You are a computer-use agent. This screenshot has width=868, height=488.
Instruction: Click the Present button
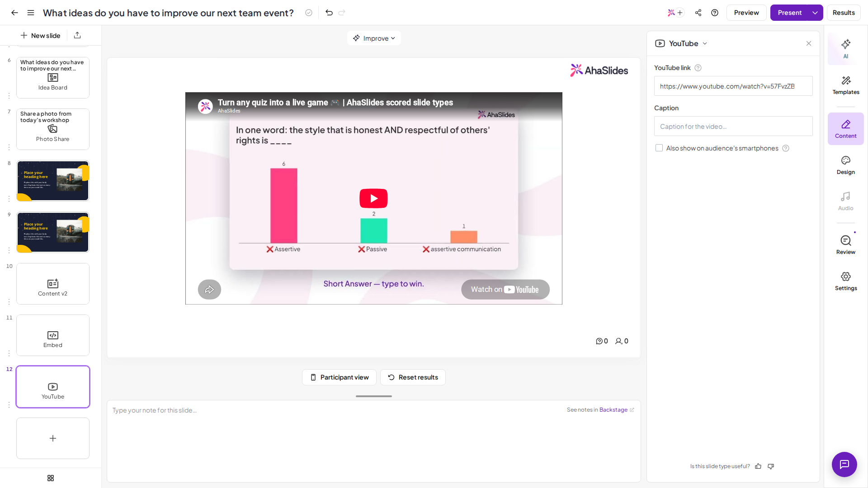(x=789, y=13)
